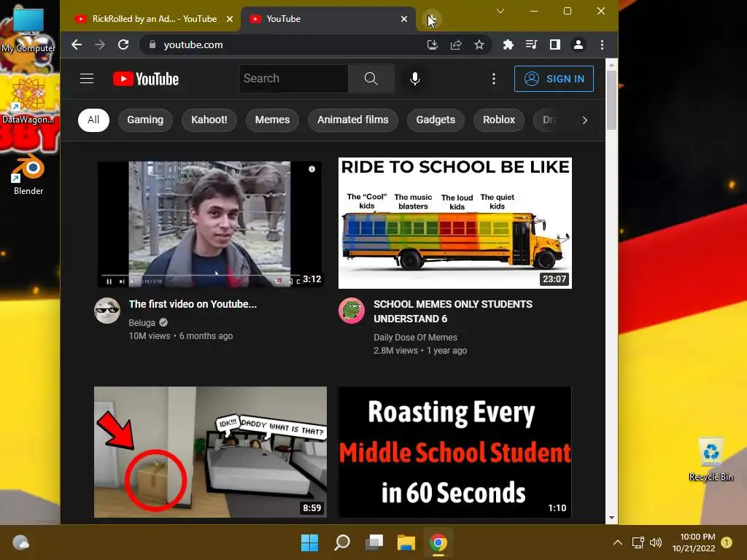Bookmark this page with the star
747x560 pixels.
[x=479, y=44]
